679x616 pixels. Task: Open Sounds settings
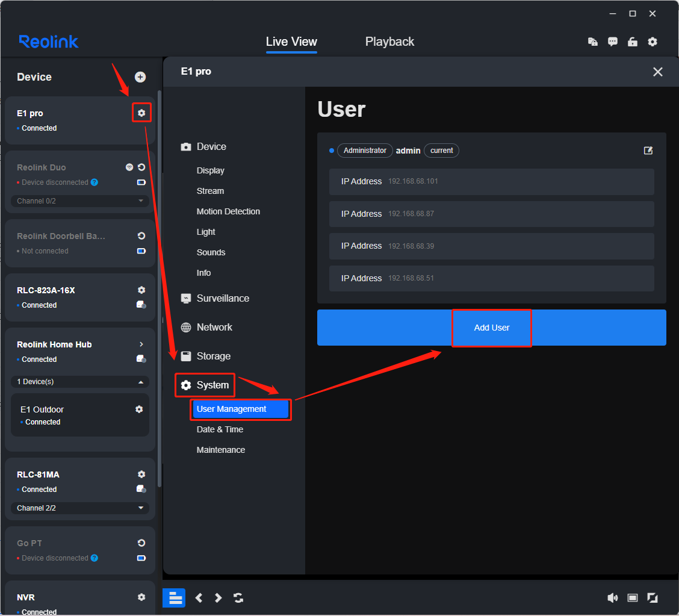click(x=211, y=252)
